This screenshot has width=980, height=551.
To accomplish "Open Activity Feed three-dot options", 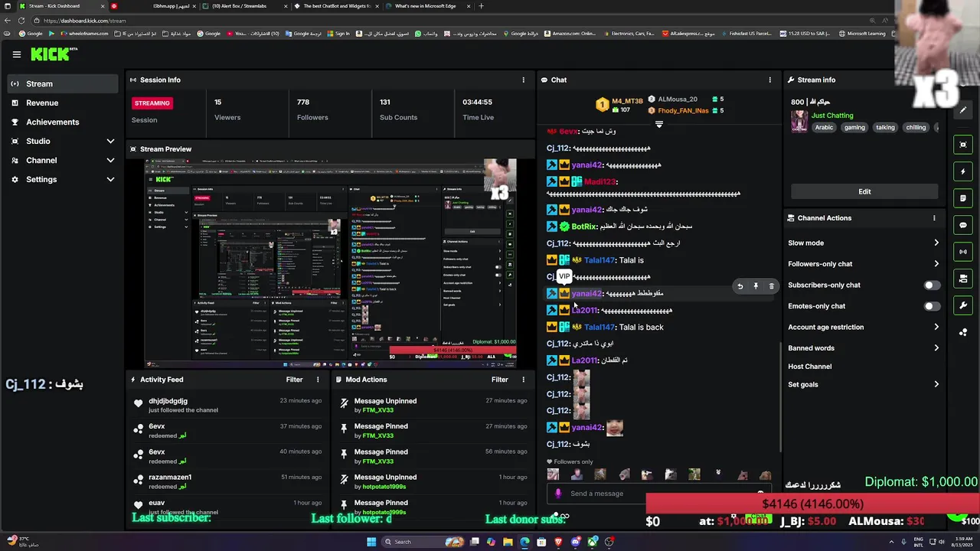I will (x=318, y=380).
